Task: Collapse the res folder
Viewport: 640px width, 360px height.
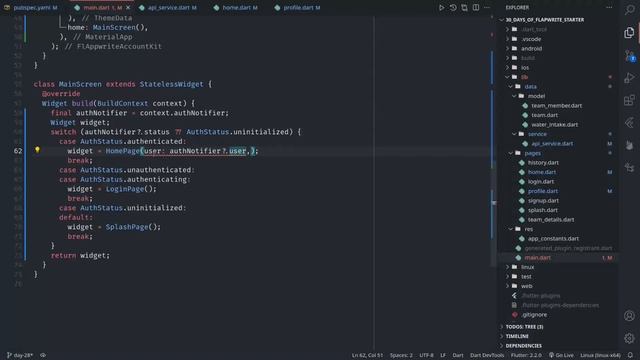Action: pos(529,229)
